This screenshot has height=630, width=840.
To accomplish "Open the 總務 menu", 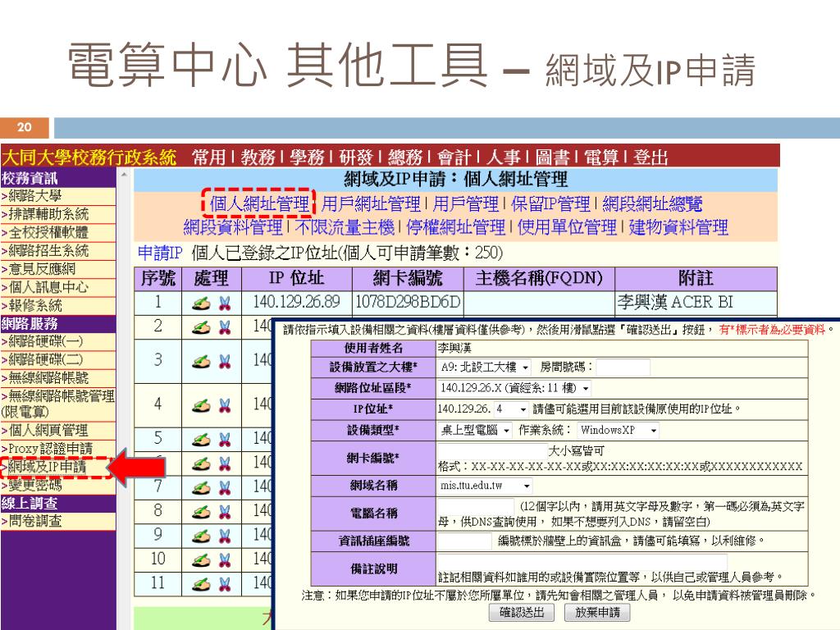I will pyautogui.click(x=405, y=157).
